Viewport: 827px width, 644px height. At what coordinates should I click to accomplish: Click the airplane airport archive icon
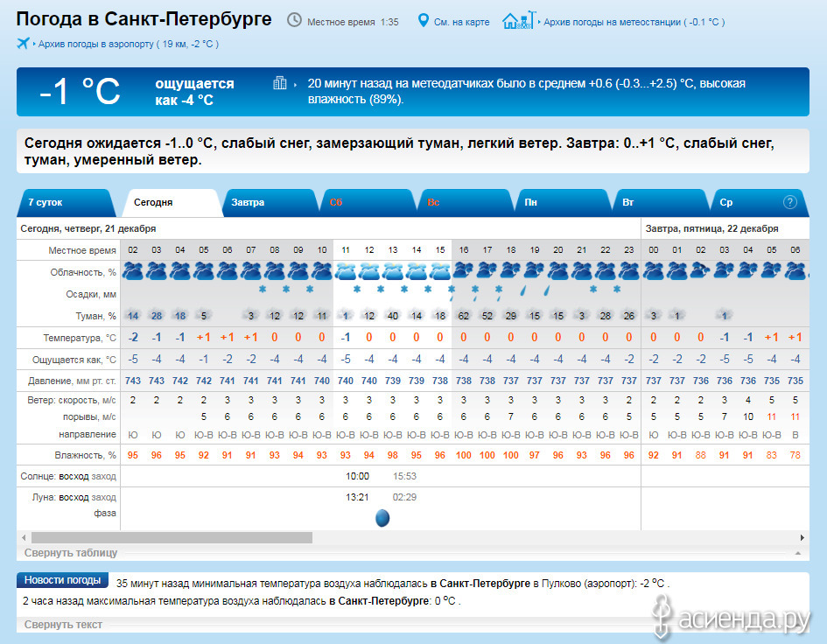(24, 43)
